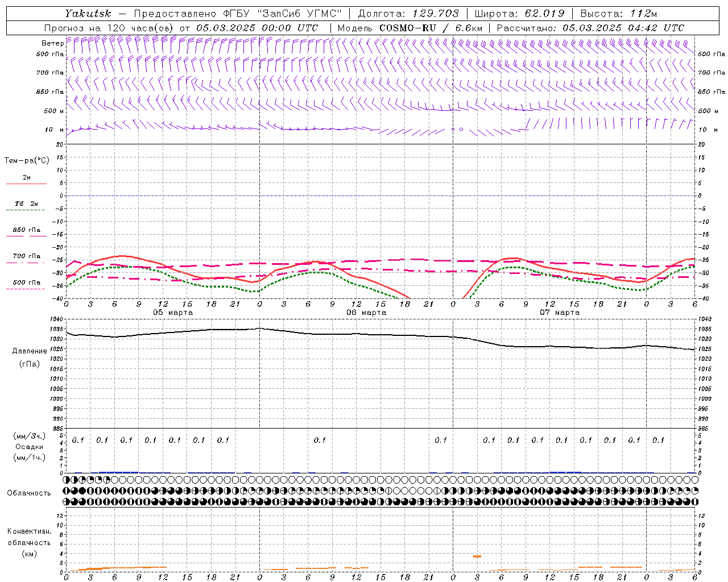Click the Долгота: 129.703 longitude value
The height and width of the screenshot is (582, 728).
pos(408,14)
